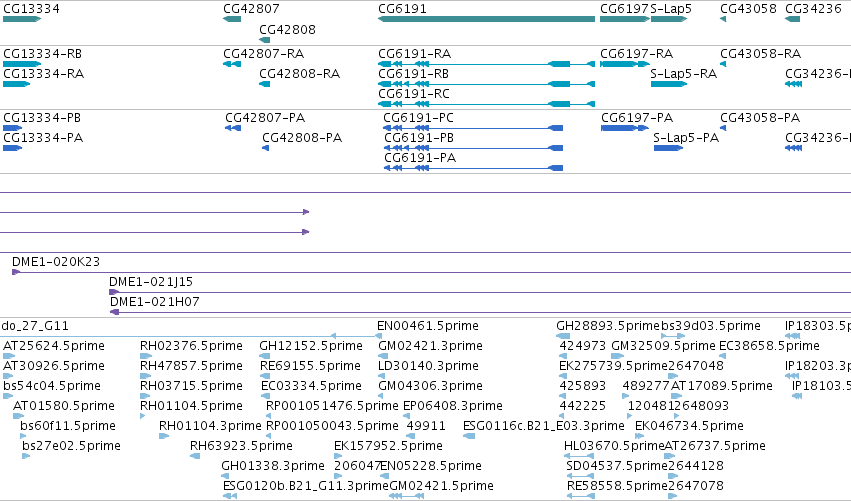Click EST bs54c04.5prime
This screenshot has height=501, width=851.
click(52, 386)
